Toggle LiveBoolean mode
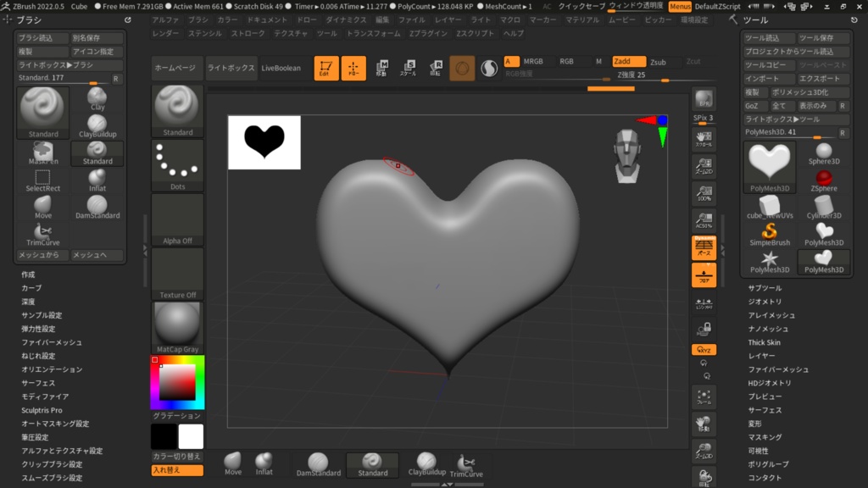Viewport: 868px width, 488px height. [281, 68]
